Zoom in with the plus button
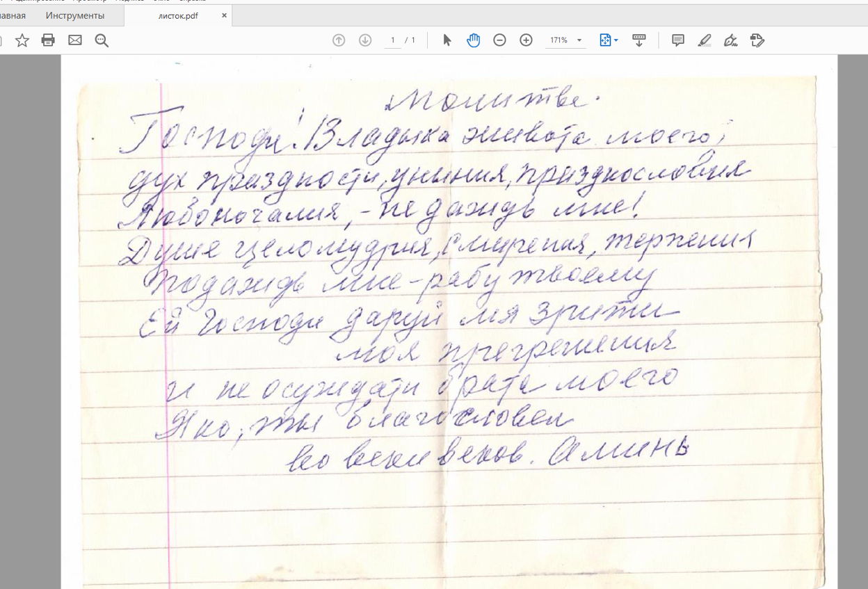The height and width of the screenshot is (589, 868). (526, 40)
